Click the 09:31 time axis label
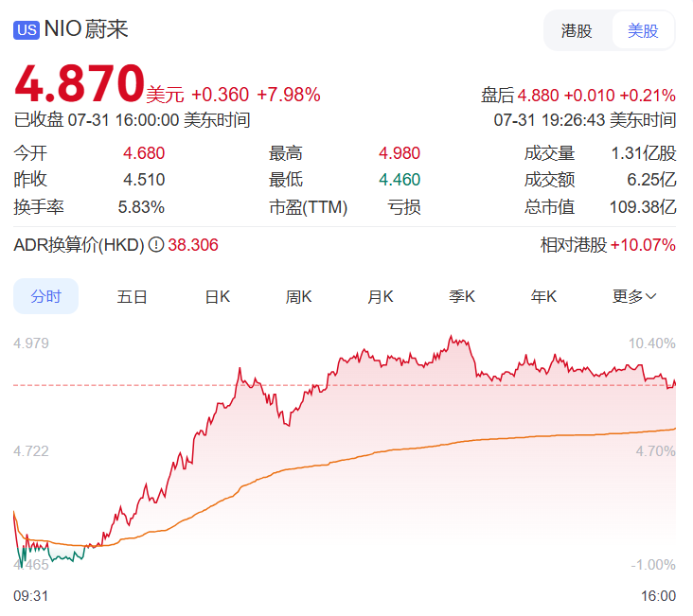Viewport: 693px width, 616px height. [30, 596]
